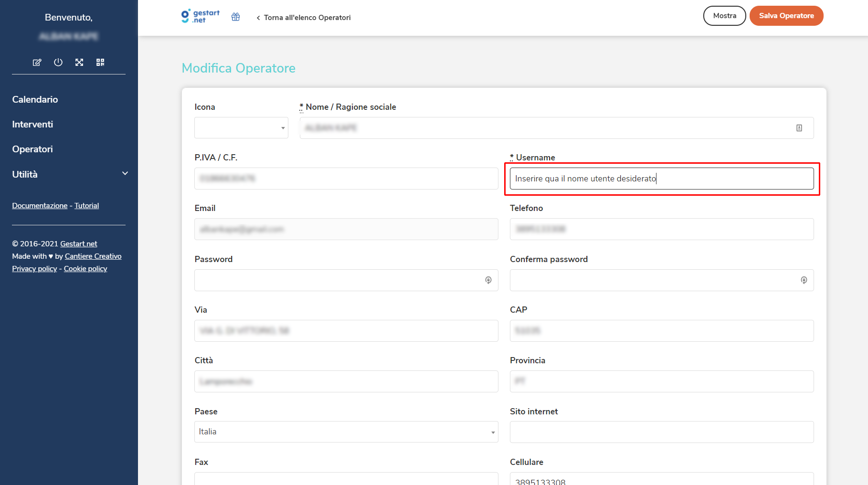The height and width of the screenshot is (485, 868).
Task: Click the gift icon in top bar
Action: (235, 17)
